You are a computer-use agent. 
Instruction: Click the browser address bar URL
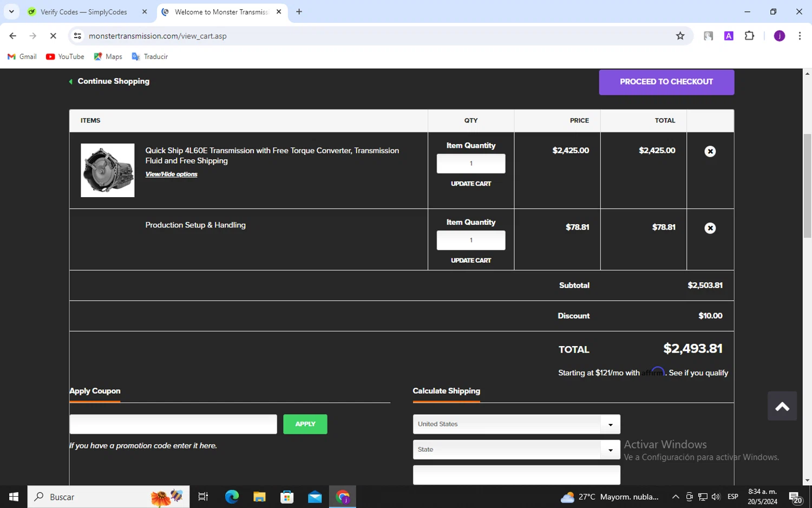click(158, 36)
